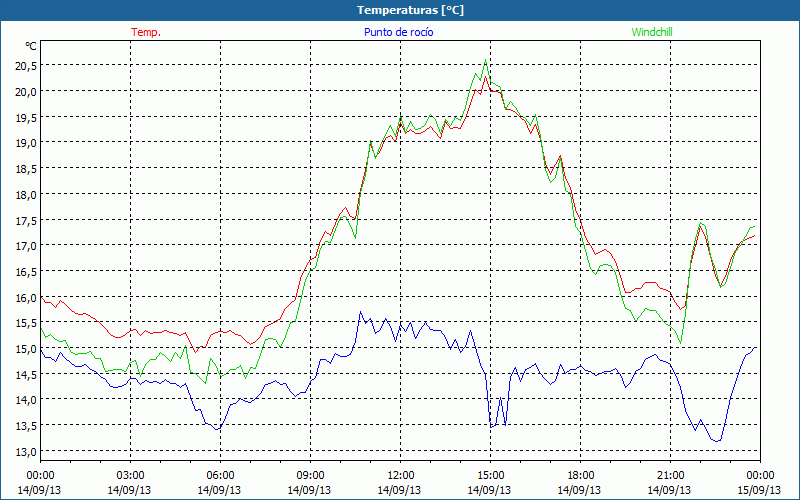Click the 18,0 value on the y-axis

tap(26, 194)
